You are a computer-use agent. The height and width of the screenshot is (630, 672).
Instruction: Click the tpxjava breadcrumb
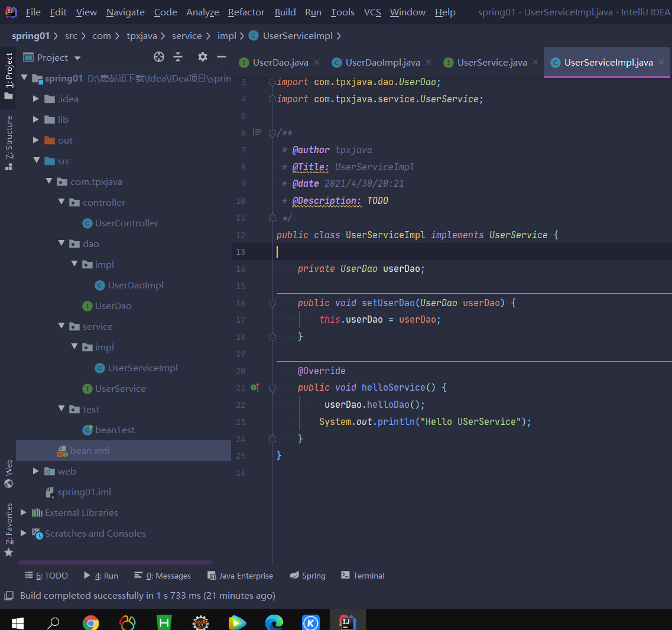point(141,36)
